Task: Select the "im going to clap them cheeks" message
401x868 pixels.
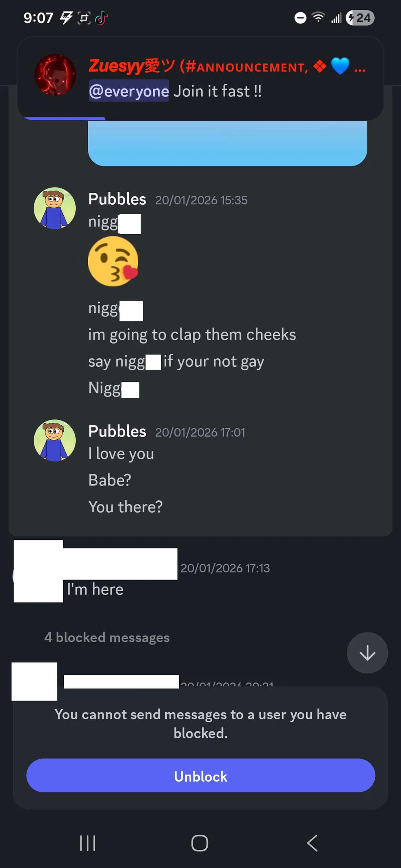Action: (x=192, y=335)
